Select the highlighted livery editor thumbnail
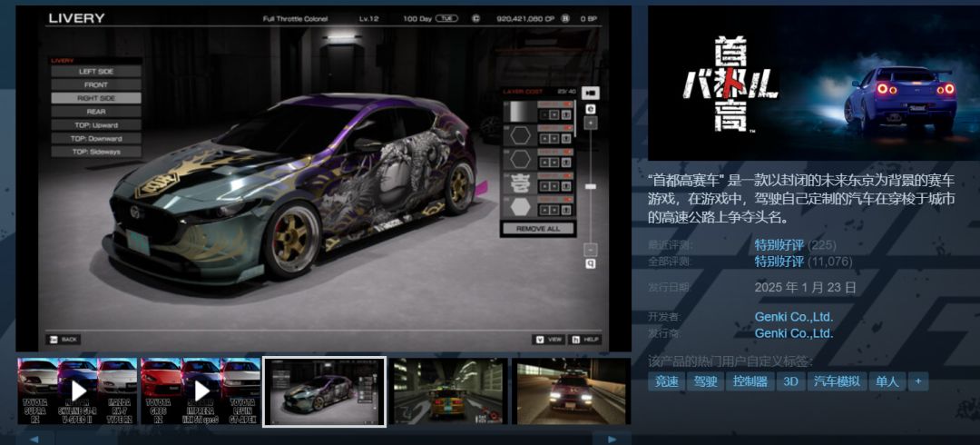Screen dimensions: 980x445 (x=324, y=391)
